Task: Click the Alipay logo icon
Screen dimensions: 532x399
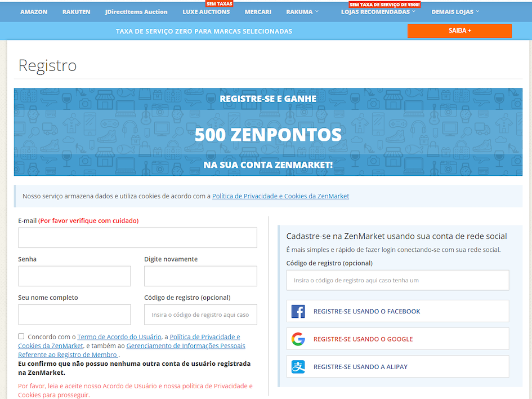Action: [298, 366]
